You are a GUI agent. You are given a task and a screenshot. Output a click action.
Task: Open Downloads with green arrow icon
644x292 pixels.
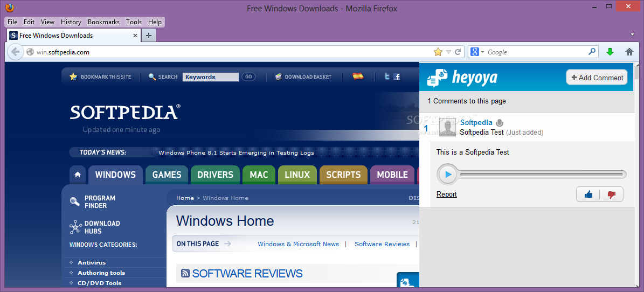[x=610, y=52]
